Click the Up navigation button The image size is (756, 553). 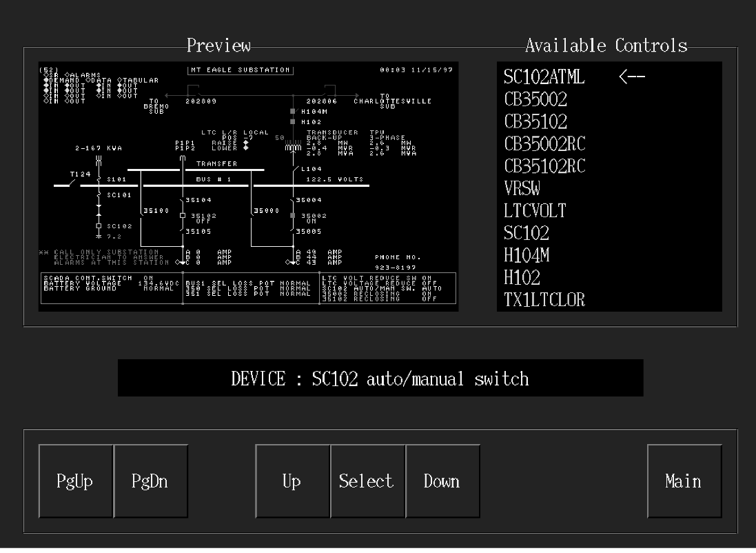pos(292,481)
